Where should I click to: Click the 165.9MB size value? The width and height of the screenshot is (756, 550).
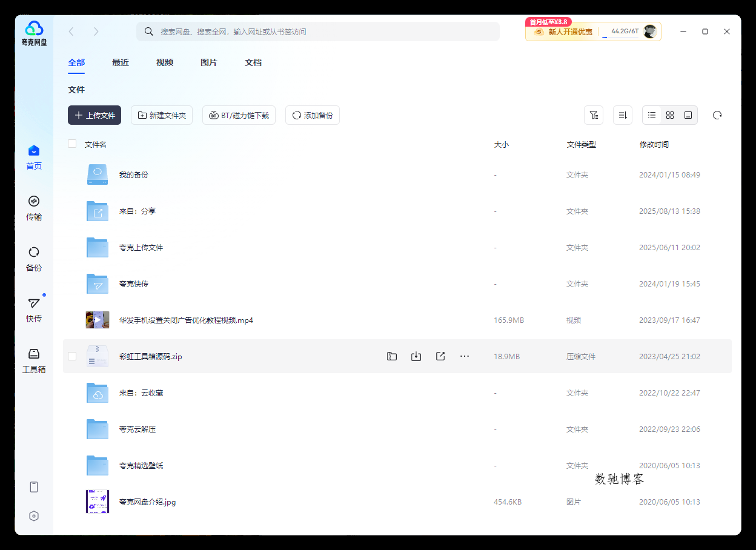tap(509, 320)
